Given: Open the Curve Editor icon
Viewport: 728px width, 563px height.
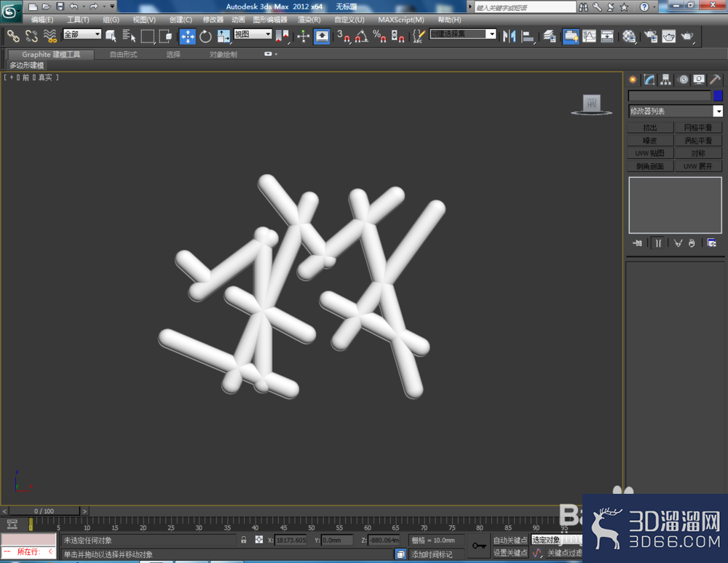Looking at the screenshot, I should click(x=589, y=36).
